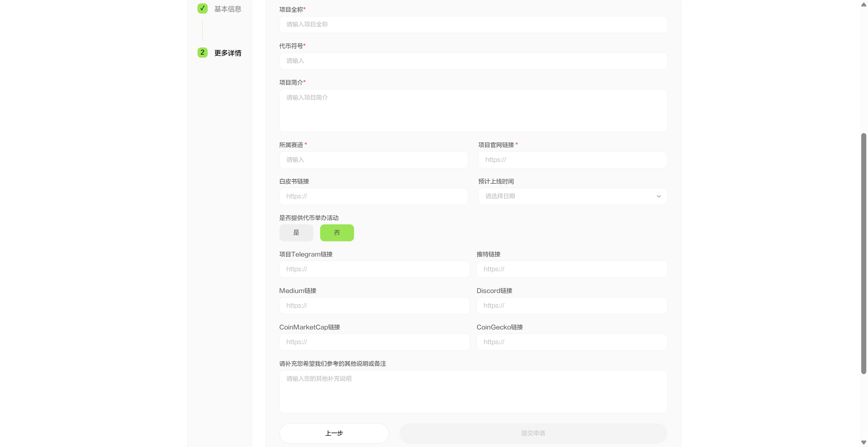Focus the Discord链接 input field
The width and height of the screenshot is (868, 447).
point(572,305)
